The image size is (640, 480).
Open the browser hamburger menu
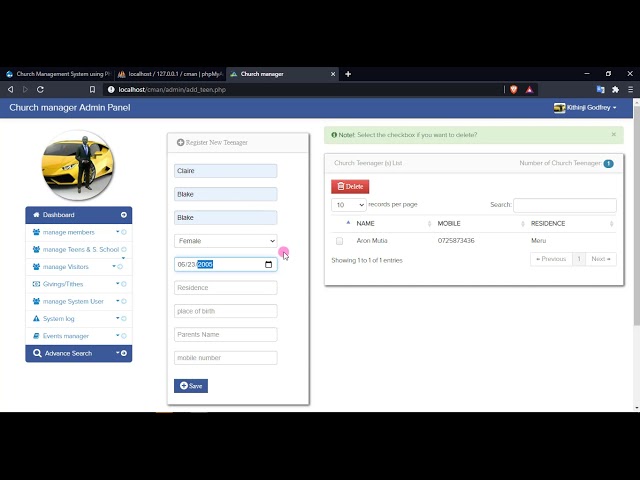click(631, 89)
